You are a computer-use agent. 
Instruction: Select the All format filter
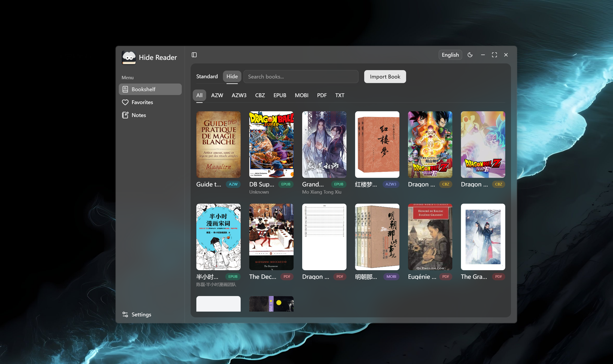pyautogui.click(x=199, y=95)
